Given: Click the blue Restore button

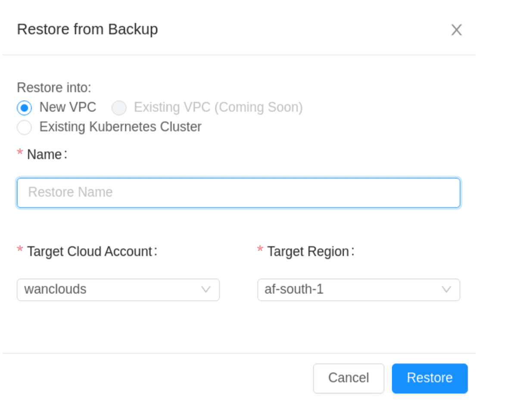Looking at the screenshot, I should pyautogui.click(x=430, y=378).
